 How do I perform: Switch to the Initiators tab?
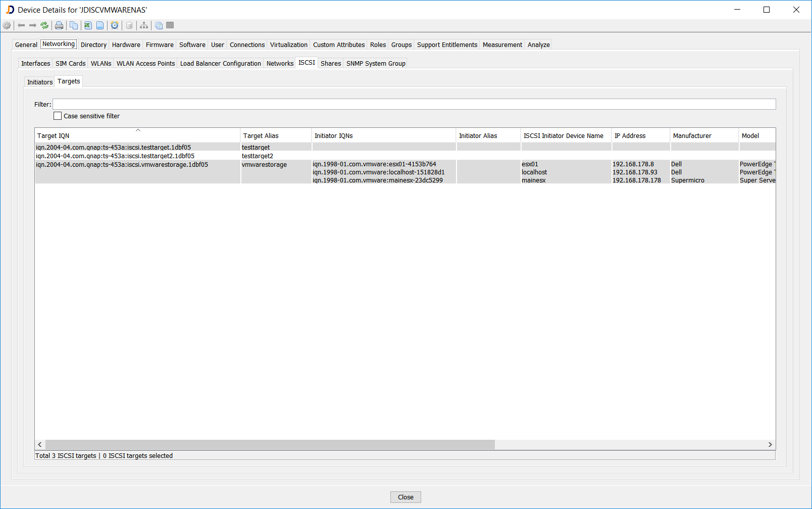(39, 82)
